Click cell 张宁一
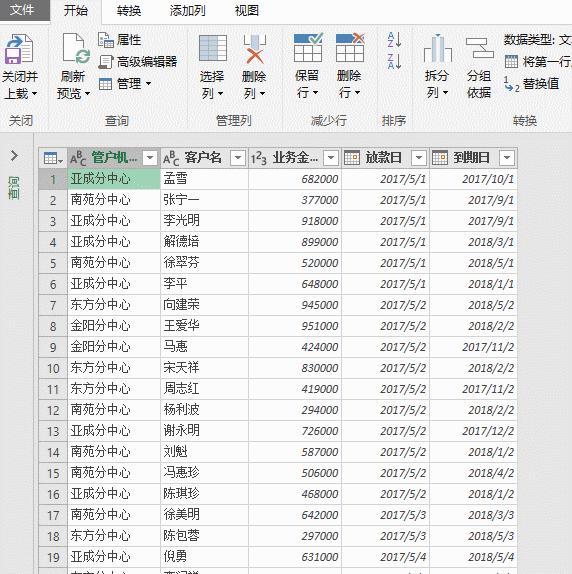 click(x=204, y=200)
